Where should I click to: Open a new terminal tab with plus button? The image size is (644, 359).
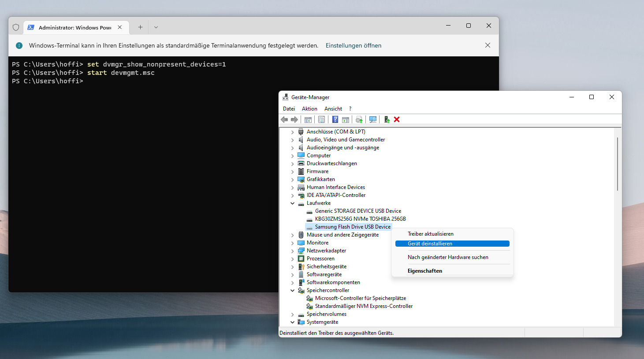click(x=140, y=27)
